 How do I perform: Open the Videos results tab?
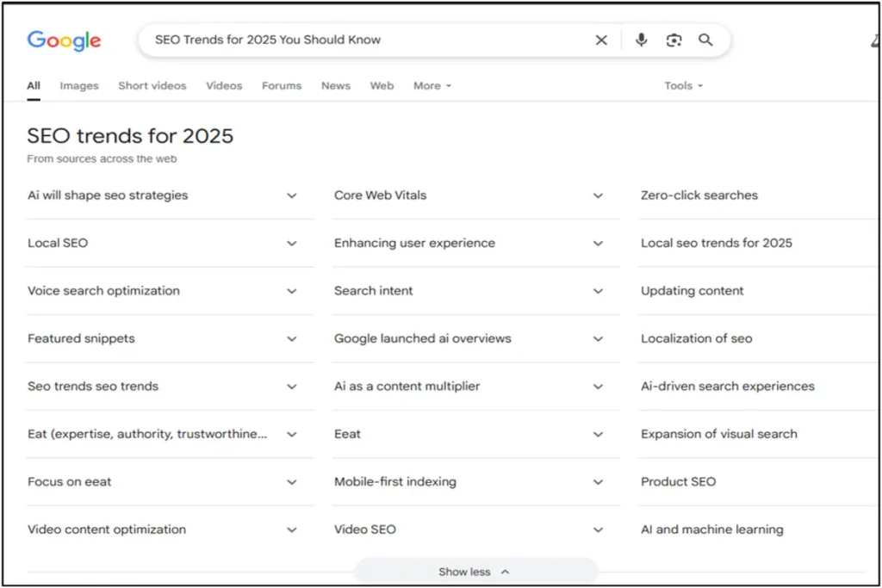point(223,85)
